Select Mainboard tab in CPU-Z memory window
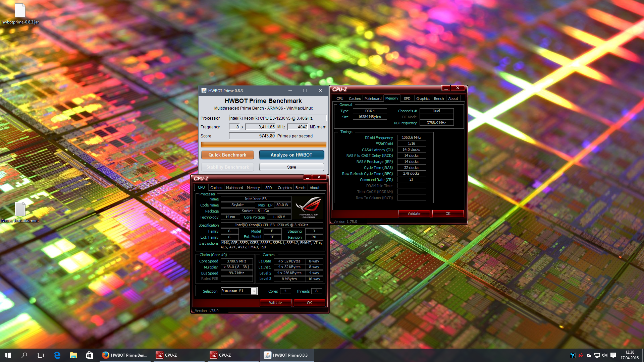 [x=373, y=99]
